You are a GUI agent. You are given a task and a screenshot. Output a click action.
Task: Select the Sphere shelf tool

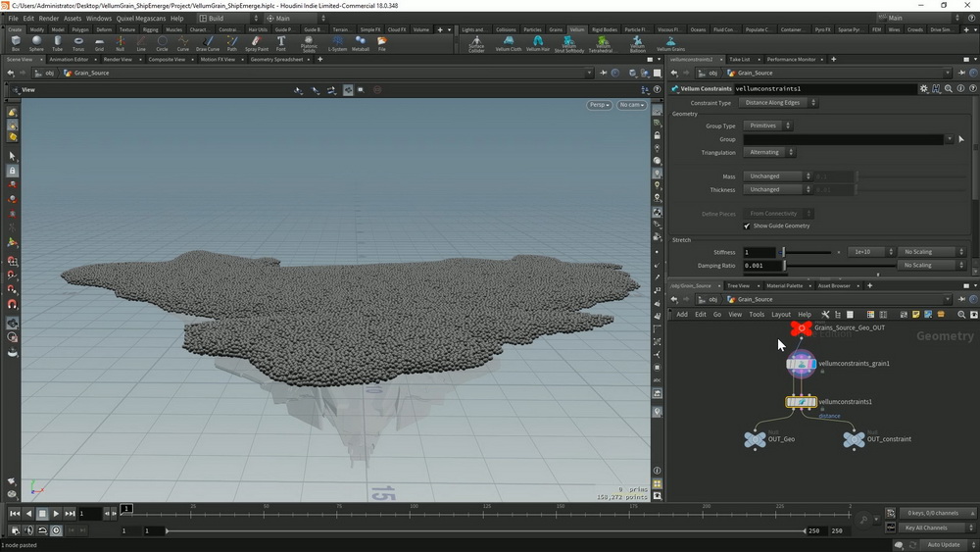(36, 43)
